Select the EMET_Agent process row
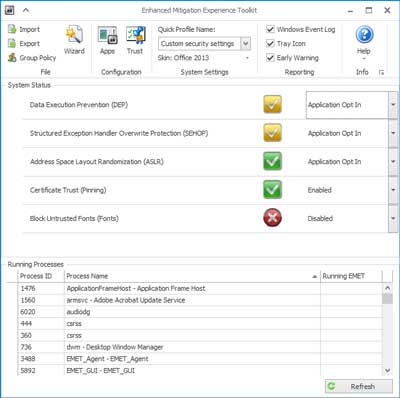 (200, 359)
